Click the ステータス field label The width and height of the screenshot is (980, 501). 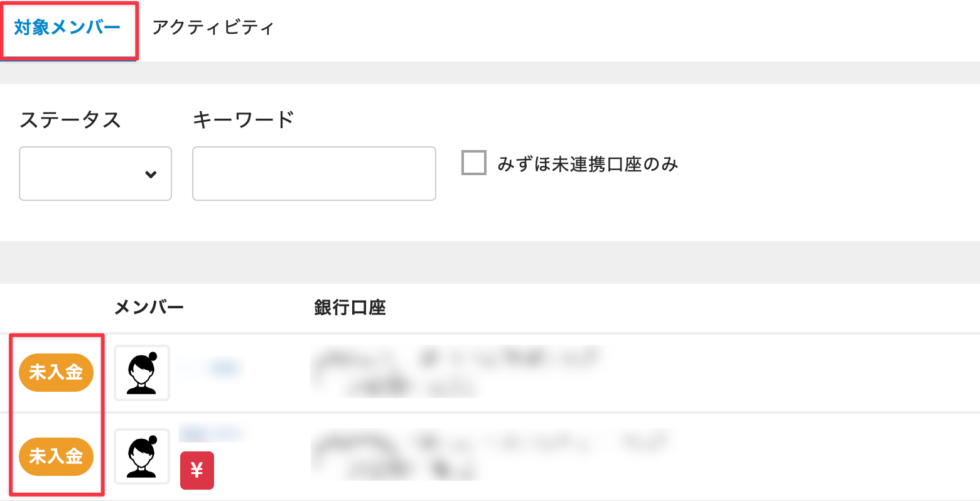pos(70,119)
